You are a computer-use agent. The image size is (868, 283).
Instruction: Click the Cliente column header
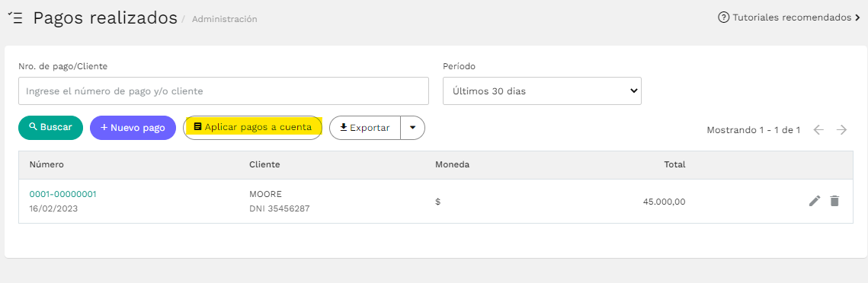click(264, 164)
